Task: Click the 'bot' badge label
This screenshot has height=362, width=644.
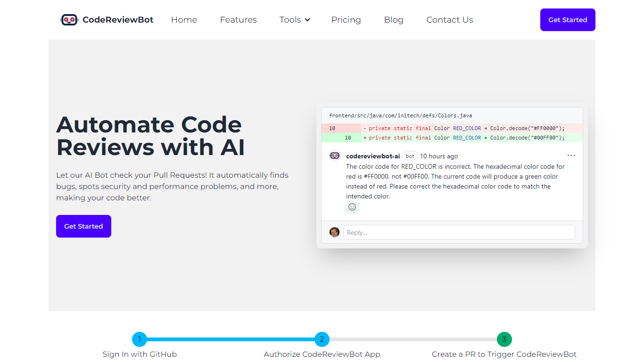Action: click(410, 156)
